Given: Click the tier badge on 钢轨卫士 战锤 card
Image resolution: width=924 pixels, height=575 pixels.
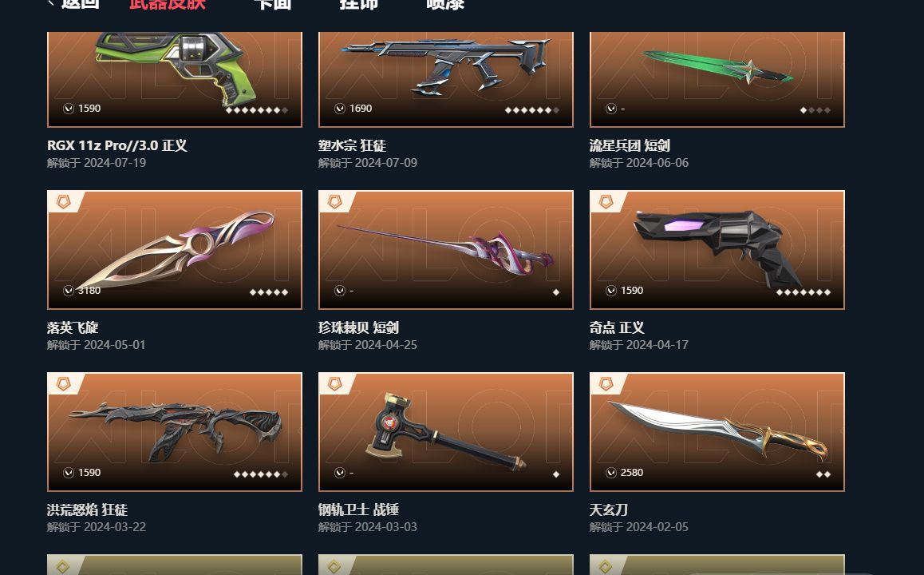Looking at the screenshot, I should click(334, 384).
